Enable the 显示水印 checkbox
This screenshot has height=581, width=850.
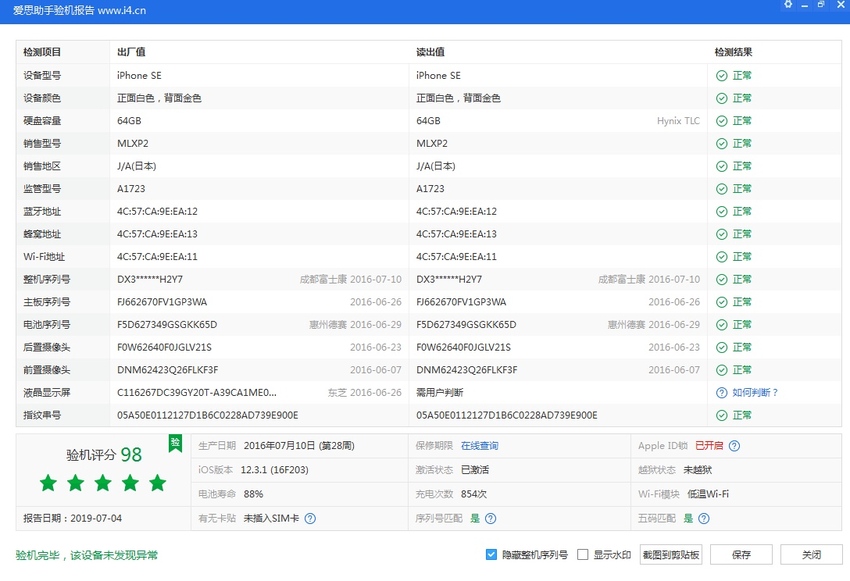point(583,554)
